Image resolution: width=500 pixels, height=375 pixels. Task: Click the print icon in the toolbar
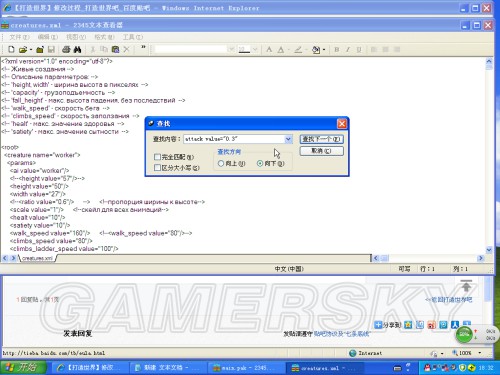click(66, 50)
